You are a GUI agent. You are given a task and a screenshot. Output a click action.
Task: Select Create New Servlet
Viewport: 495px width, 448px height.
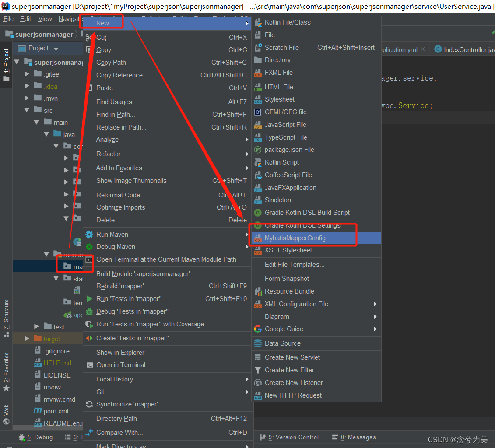tap(316, 357)
